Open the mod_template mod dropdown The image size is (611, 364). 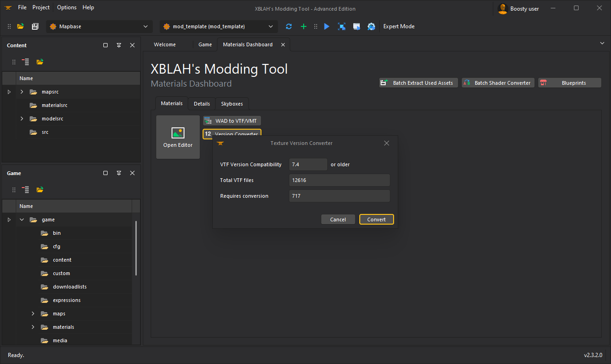coord(219,27)
